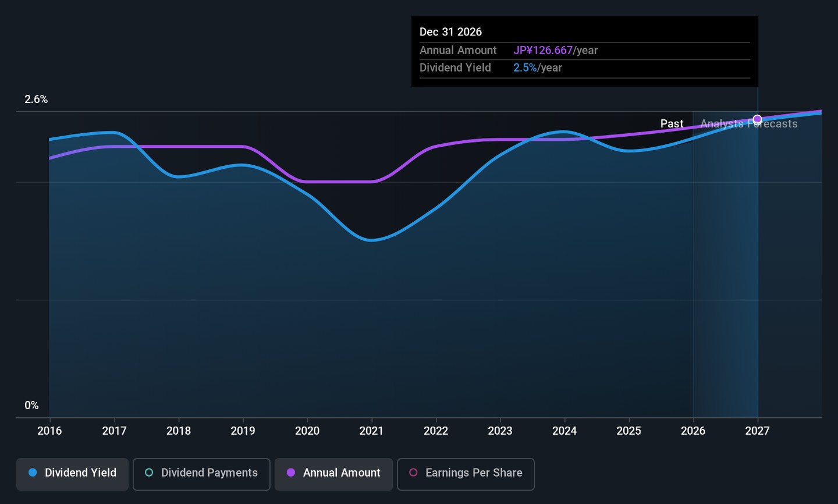Click the 2021 x-axis label
This screenshot has height=504, width=838.
pos(371,431)
